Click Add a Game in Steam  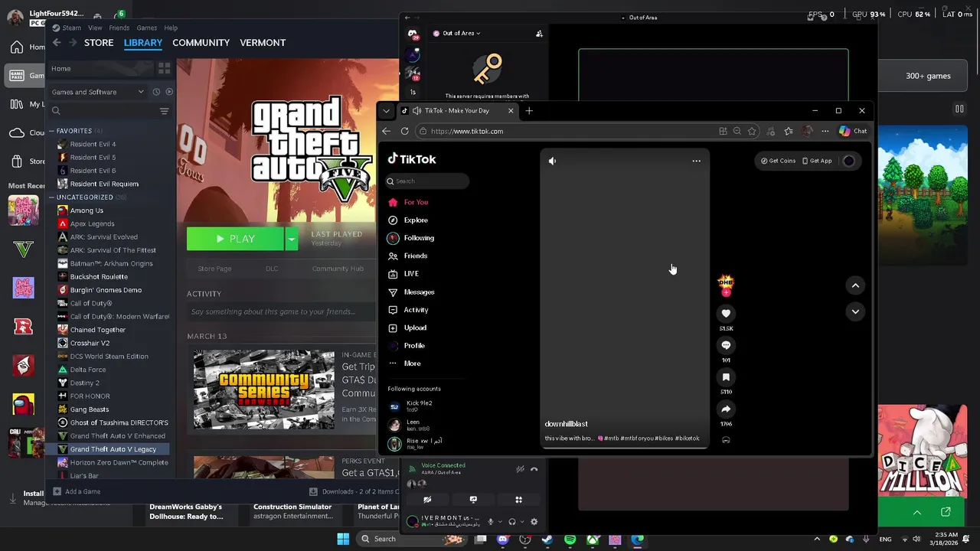coord(77,491)
